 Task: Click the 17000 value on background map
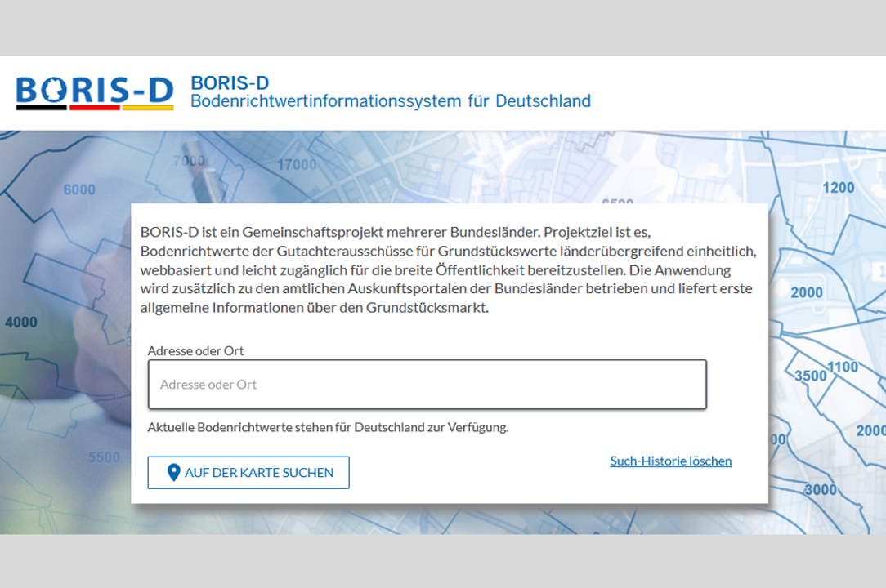pyautogui.click(x=296, y=165)
